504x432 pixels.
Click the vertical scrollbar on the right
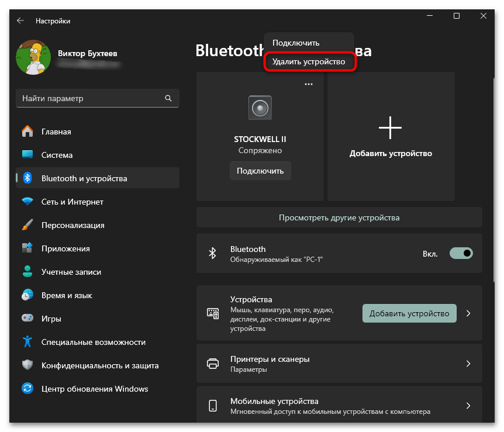click(x=493, y=180)
